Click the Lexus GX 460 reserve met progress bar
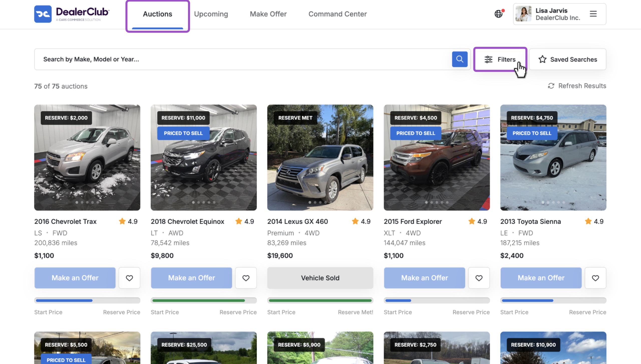 [x=320, y=300]
